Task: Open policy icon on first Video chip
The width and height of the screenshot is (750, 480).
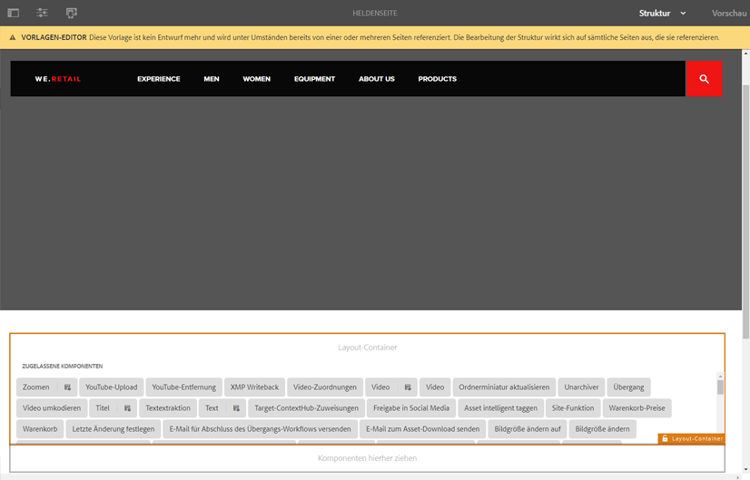Action: coord(408,387)
